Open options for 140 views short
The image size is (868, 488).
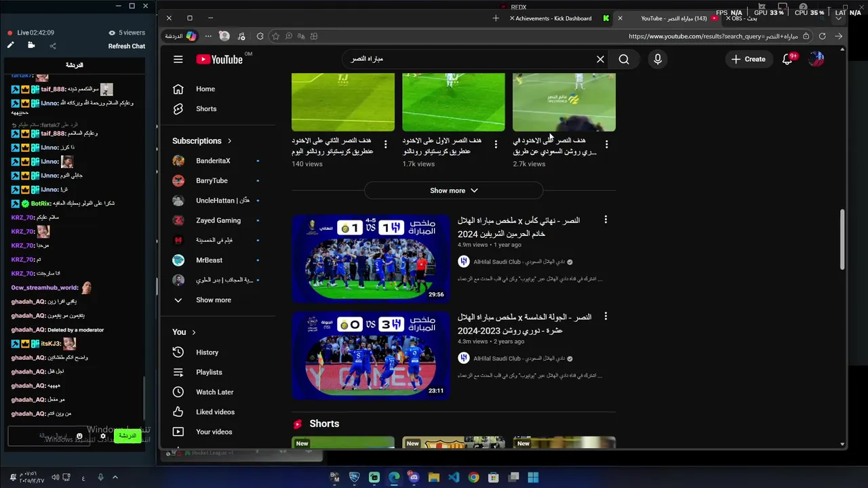(x=385, y=144)
